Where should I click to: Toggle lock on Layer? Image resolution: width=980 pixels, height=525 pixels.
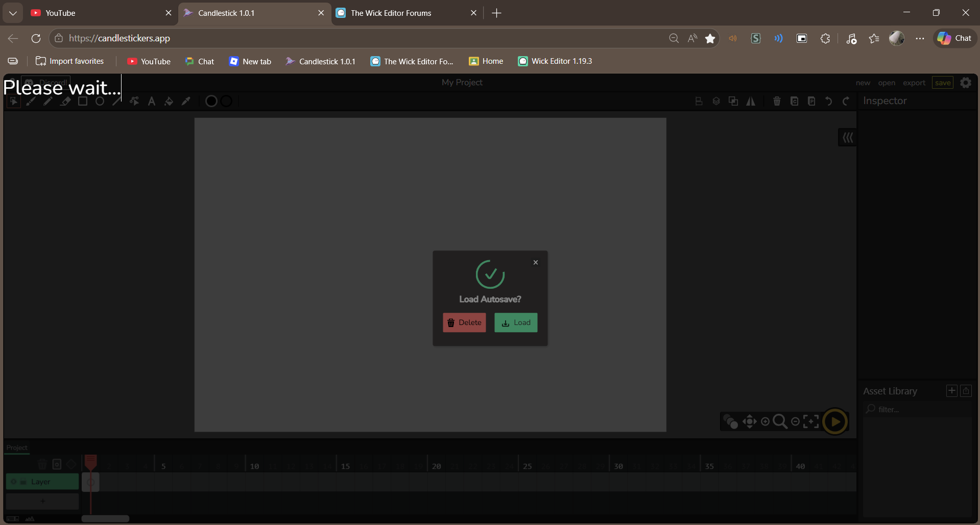click(23, 482)
